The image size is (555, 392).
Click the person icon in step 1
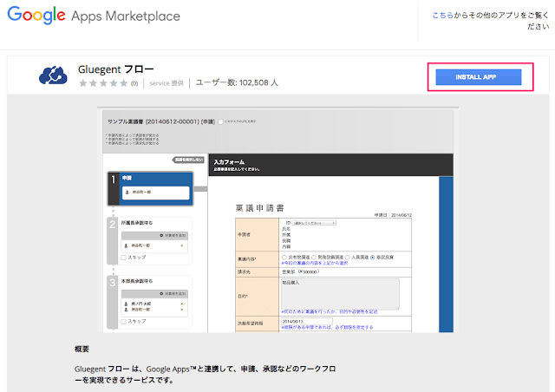tap(127, 193)
